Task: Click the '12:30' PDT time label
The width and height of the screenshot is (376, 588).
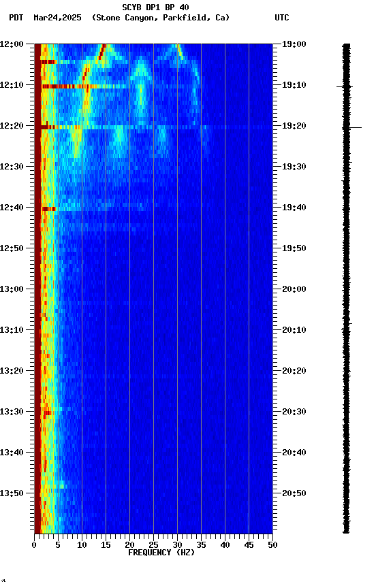Action: click(x=12, y=167)
